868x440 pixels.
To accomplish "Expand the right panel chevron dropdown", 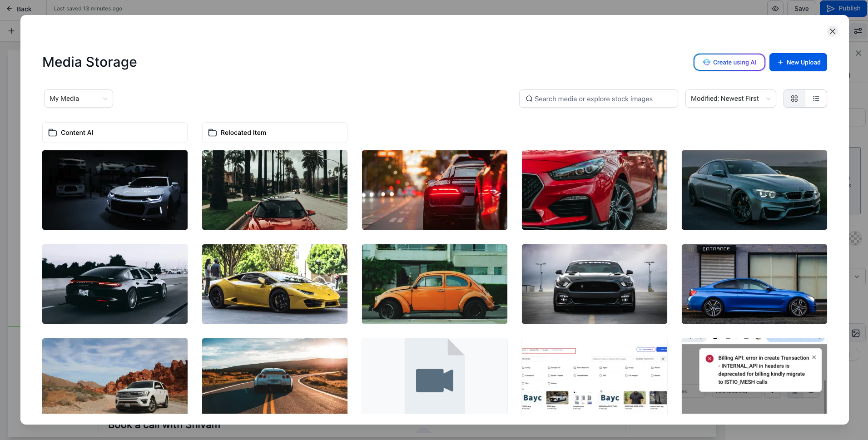I will click(857, 277).
